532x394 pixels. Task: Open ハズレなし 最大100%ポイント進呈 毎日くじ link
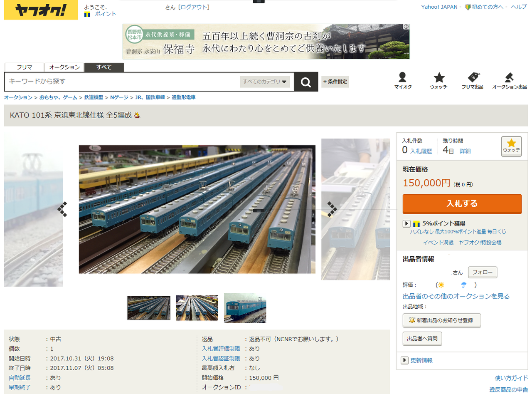click(x=458, y=232)
